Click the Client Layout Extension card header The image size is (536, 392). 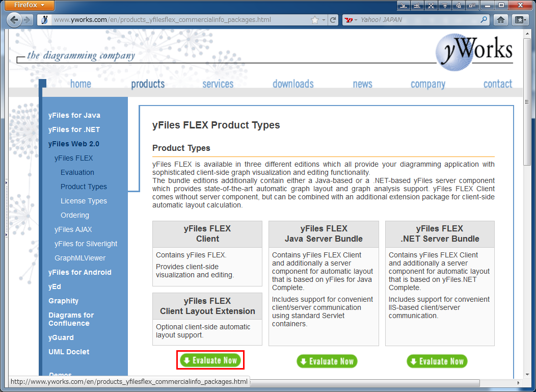click(207, 306)
